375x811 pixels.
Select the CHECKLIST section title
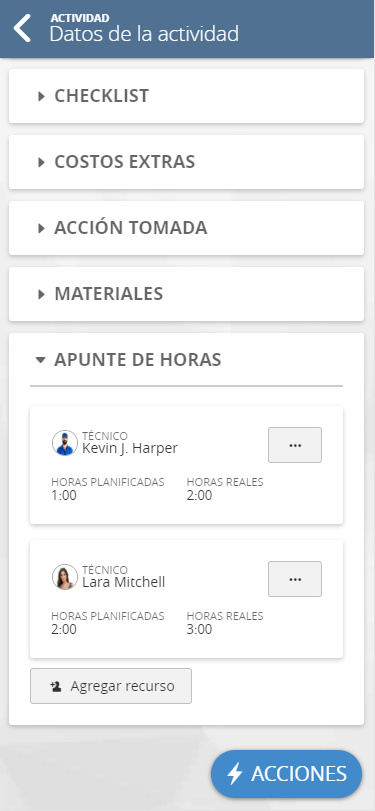101,96
